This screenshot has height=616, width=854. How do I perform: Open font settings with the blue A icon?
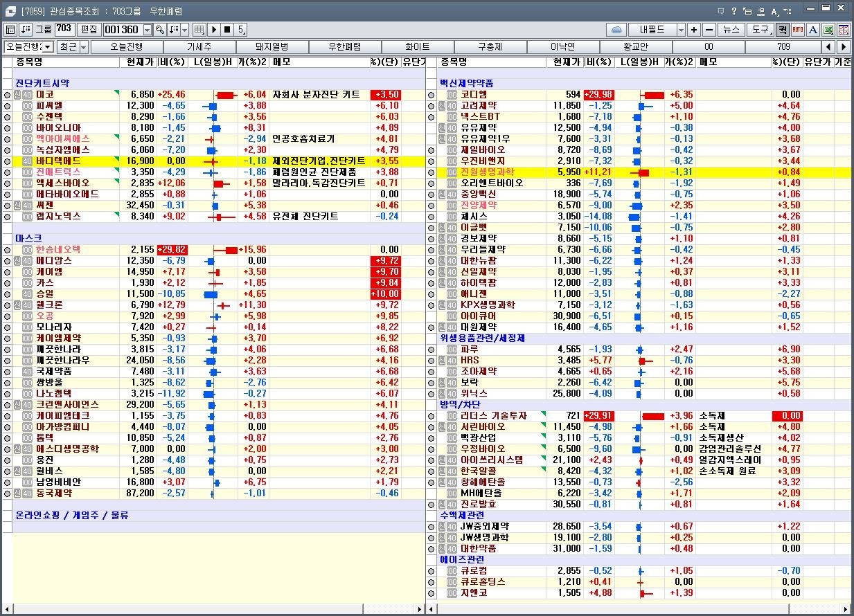[x=812, y=30]
